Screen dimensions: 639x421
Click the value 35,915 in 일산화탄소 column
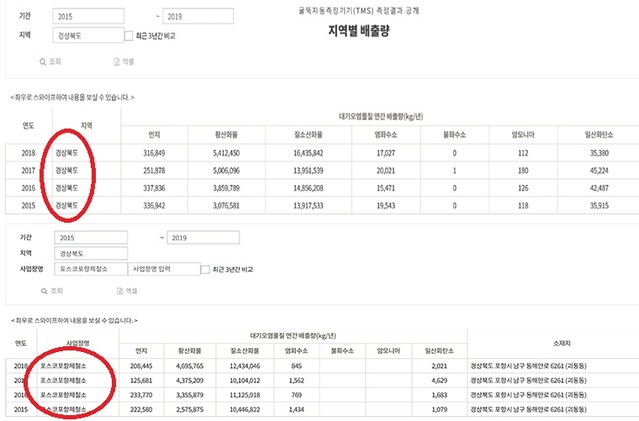click(599, 205)
